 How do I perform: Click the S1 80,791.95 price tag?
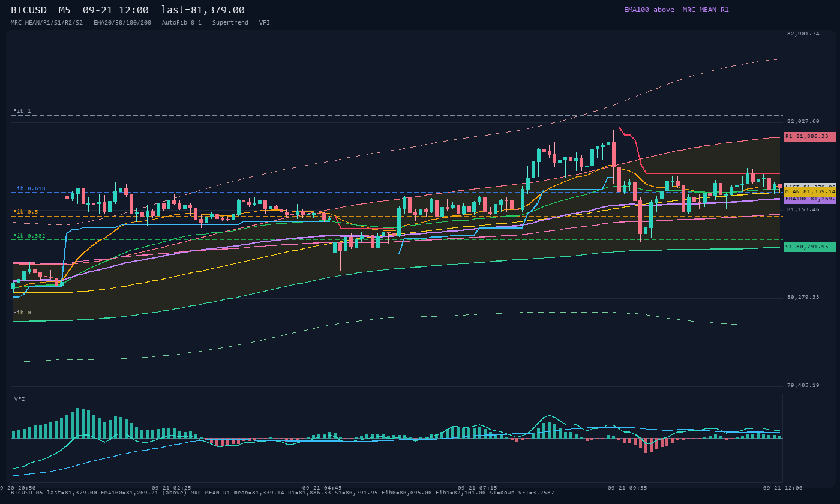point(809,247)
